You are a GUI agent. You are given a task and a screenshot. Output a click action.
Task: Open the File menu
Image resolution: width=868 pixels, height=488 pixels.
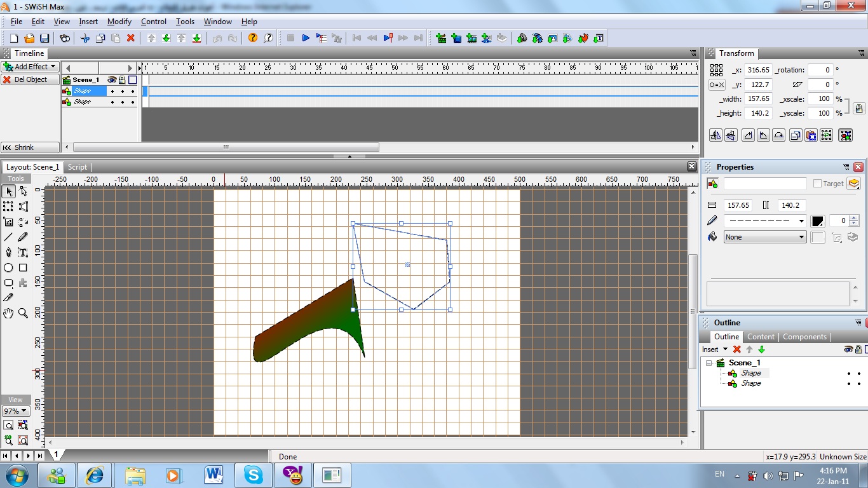click(17, 22)
